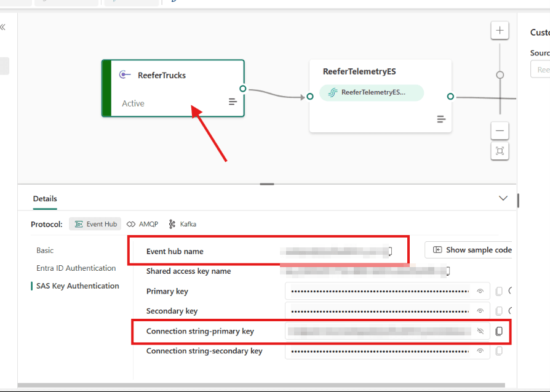The height and width of the screenshot is (392, 550).
Task: Click the ReeferTrucks source type icon
Action: 125,74
